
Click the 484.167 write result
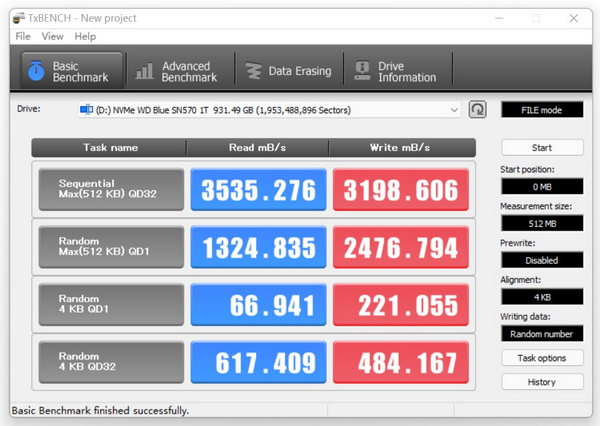(401, 362)
